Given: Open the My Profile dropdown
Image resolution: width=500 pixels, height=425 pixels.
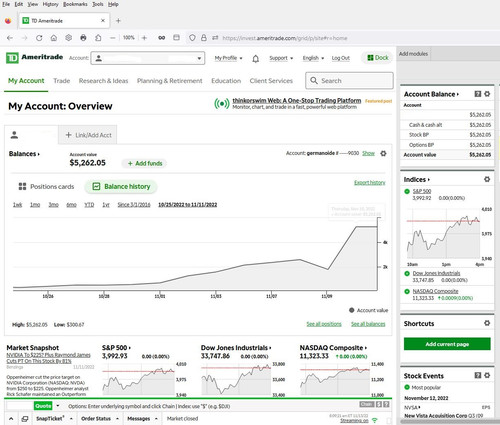Looking at the screenshot, I should (x=228, y=58).
